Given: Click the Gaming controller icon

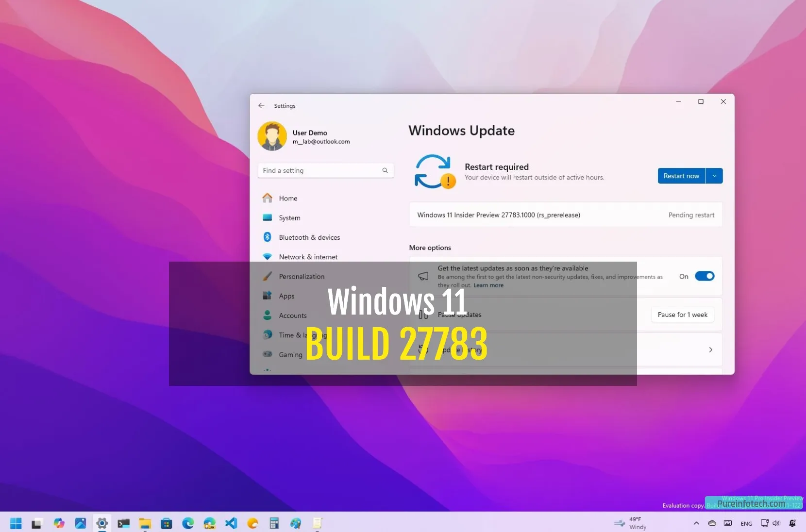Looking at the screenshot, I should 267,354.
